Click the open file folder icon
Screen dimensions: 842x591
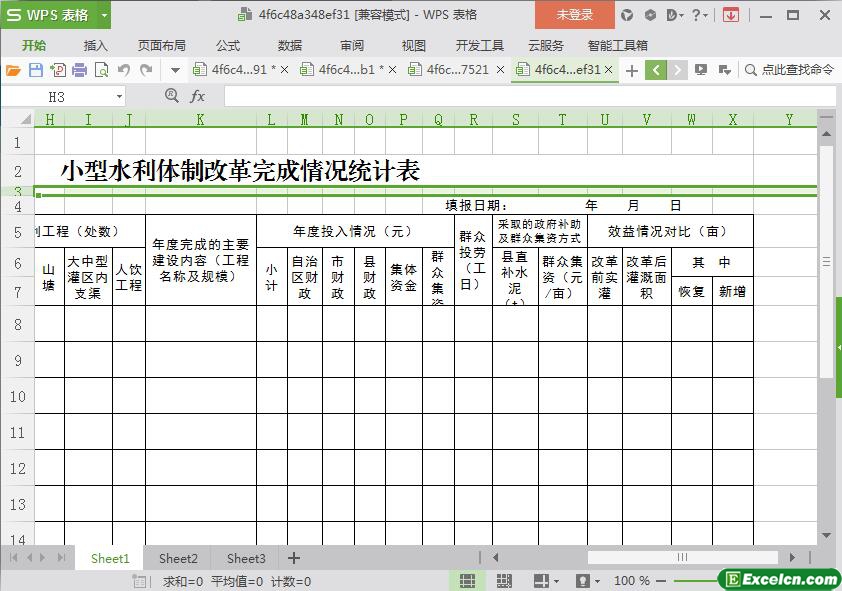13,70
